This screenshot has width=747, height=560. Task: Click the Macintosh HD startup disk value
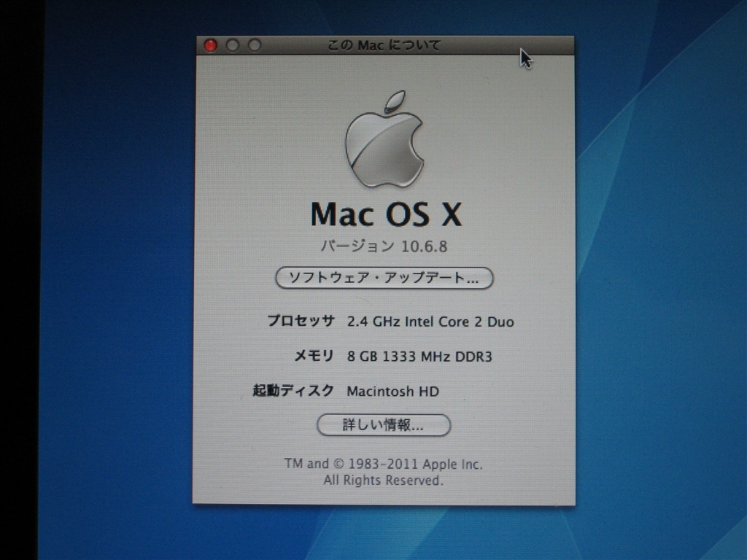click(392, 392)
